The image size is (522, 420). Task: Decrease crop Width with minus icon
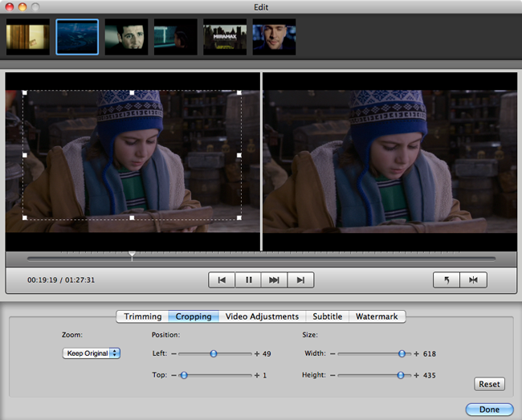coord(332,354)
